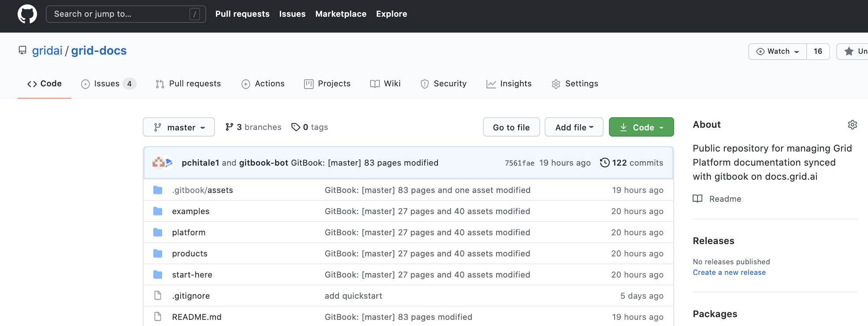Click Pull requests in top navigation bar
The height and width of the screenshot is (326, 868).
[x=242, y=14]
